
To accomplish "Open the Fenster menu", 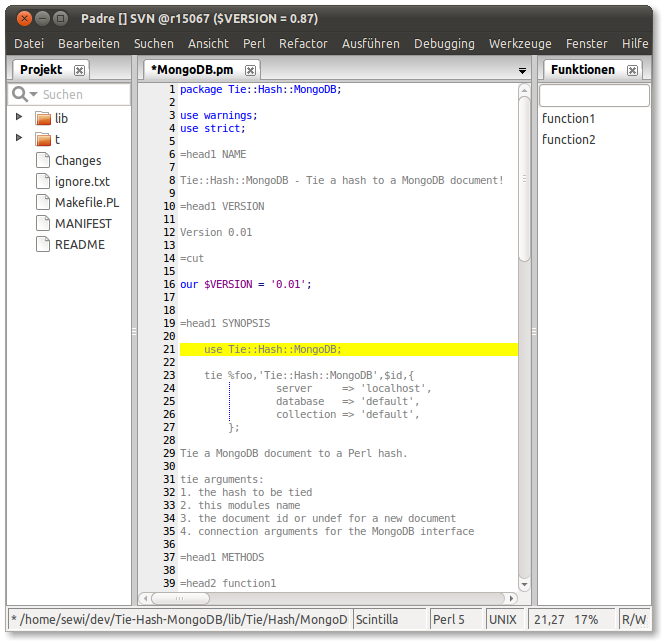I will pos(586,43).
